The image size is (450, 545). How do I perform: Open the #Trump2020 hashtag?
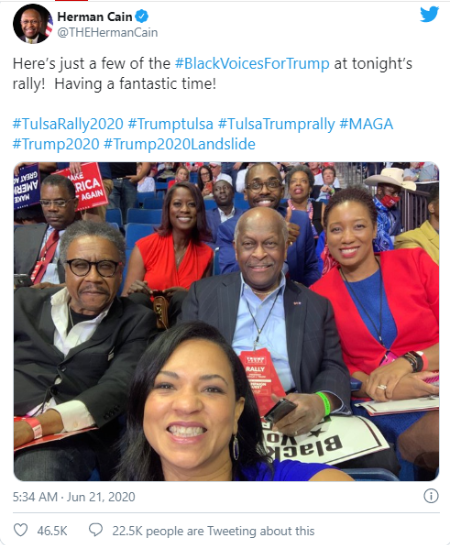pyautogui.click(x=56, y=144)
